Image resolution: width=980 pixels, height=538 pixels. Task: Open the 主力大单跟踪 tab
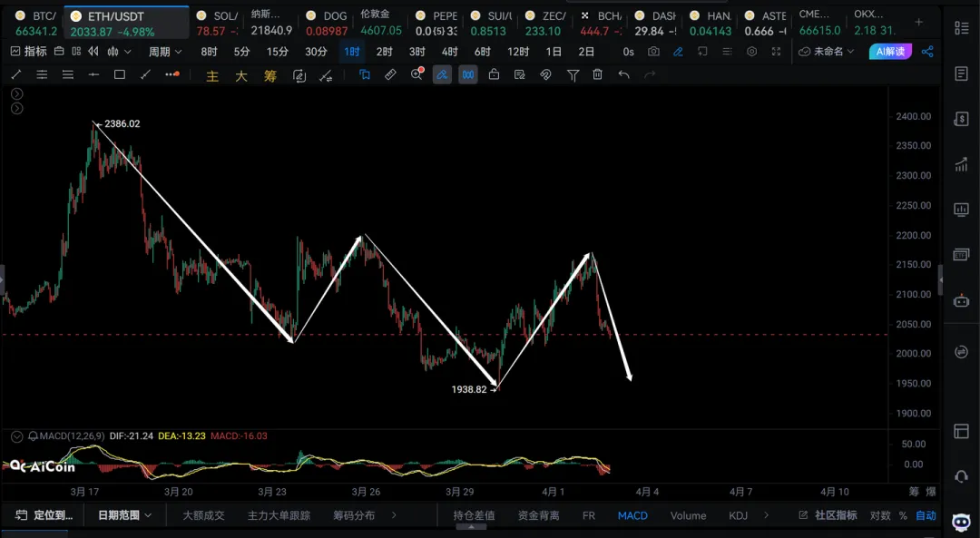point(279,515)
